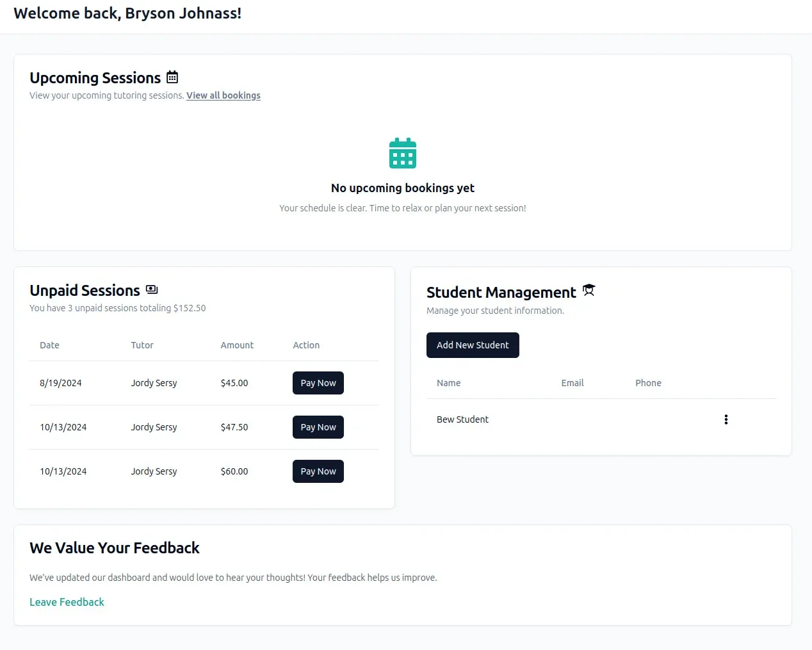Click the Email column header
Viewport: 812px width, 650px height.
point(572,383)
